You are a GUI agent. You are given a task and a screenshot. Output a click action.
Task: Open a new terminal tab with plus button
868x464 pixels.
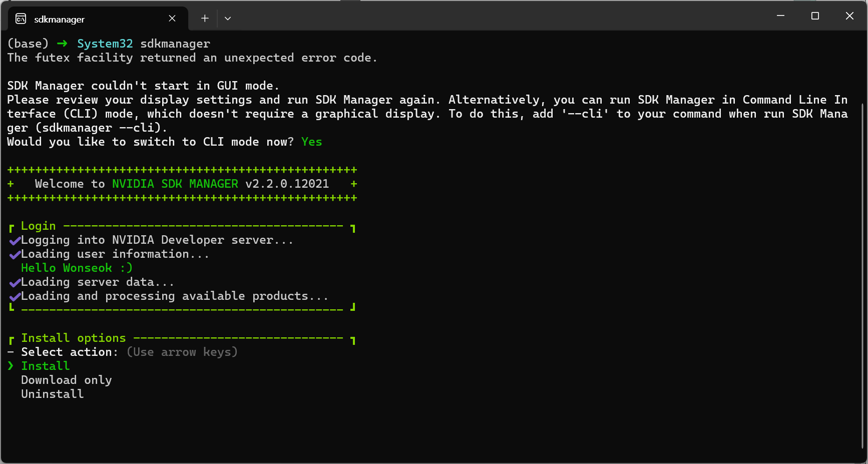[205, 19]
